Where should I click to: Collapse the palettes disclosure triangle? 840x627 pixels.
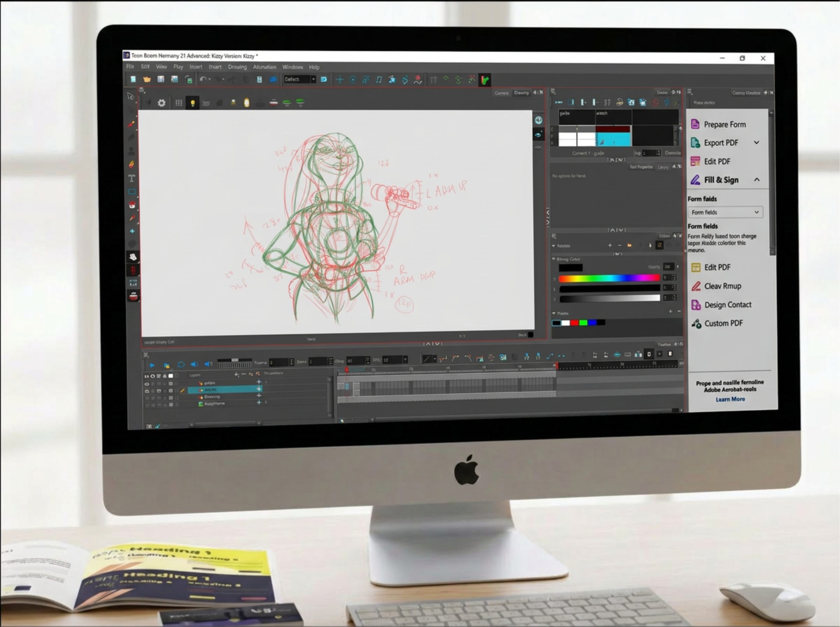tap(554, 246)
